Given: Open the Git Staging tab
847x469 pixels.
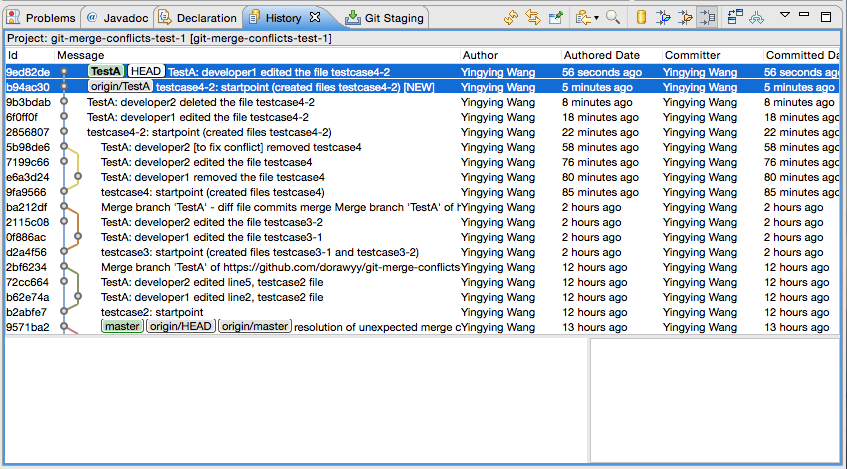Looking at the screenshot, I should (x=385, y=18).
